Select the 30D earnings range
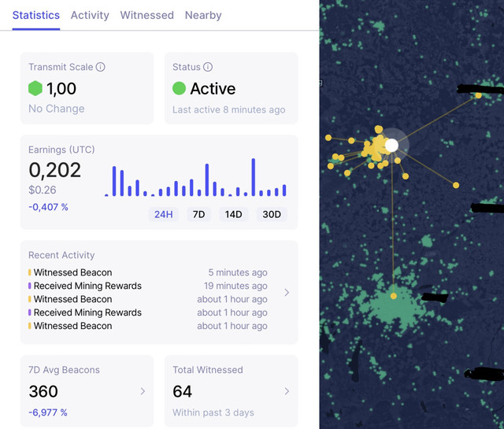 272,214
